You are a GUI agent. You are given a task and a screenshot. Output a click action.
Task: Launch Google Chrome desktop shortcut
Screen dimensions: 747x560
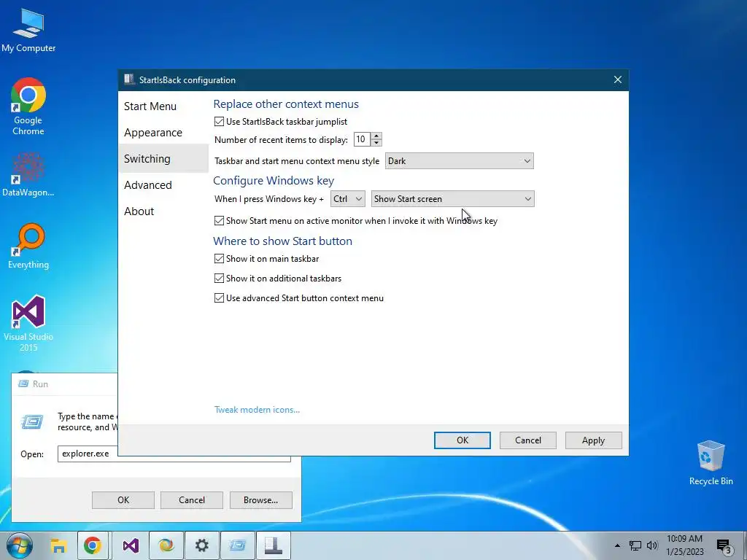[x=28, y=106]
